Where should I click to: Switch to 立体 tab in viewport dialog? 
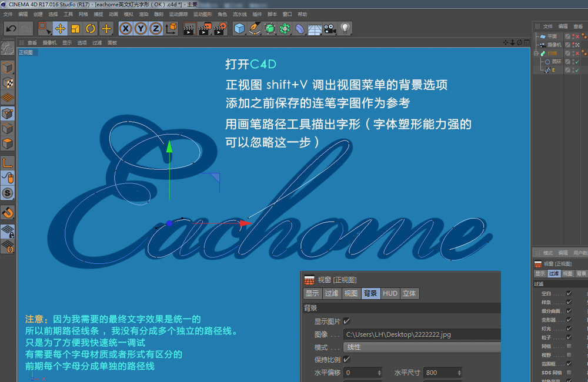(x=409, y=293)
